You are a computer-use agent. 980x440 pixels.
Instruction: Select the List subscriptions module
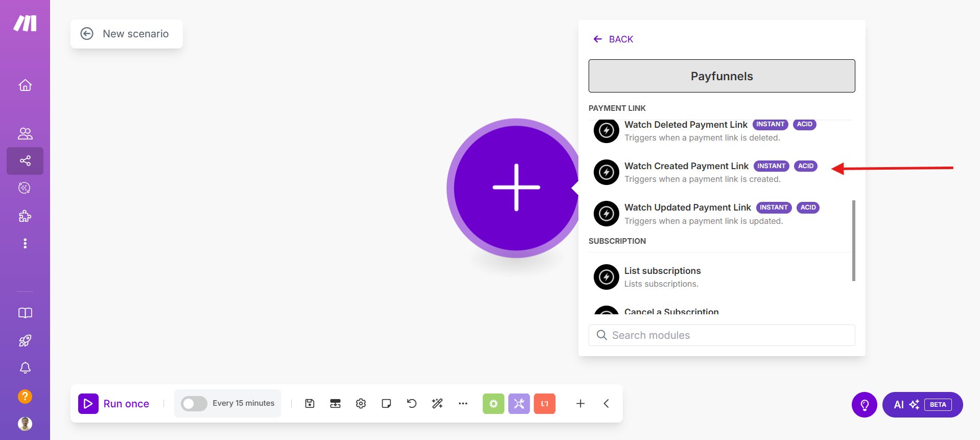click(721, 277)
